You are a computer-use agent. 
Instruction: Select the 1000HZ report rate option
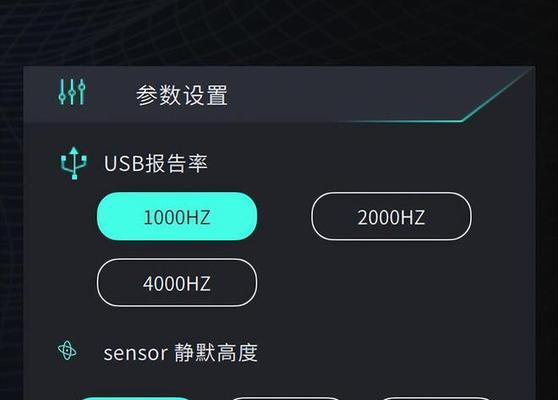(177, 216)
